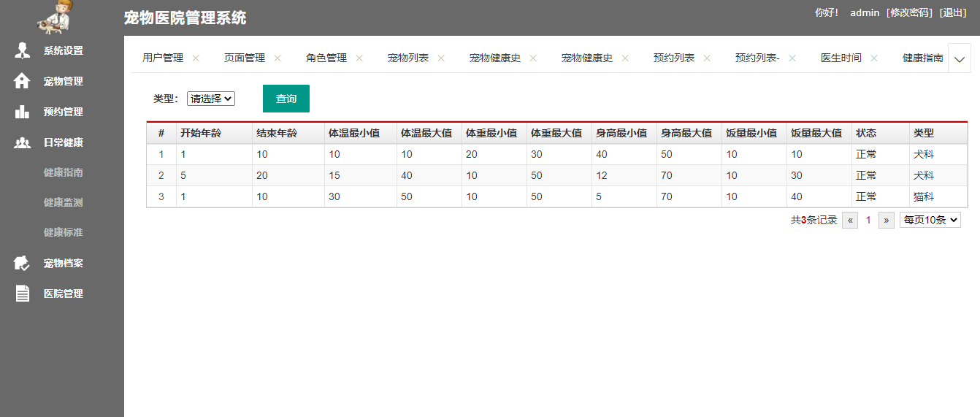This screenshot has height=417, width=980.
Task: Close the 宠物列表 tab
Action: (441, 58)
